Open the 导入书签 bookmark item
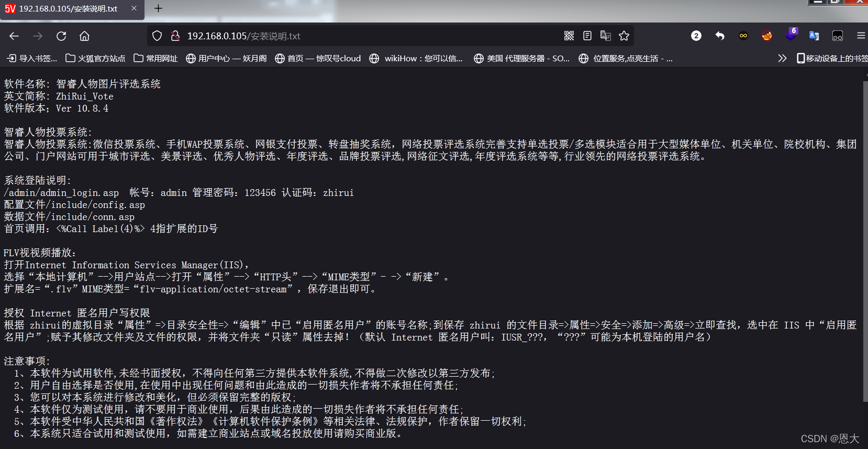This screenshot has width=868, height=449. 32,58
